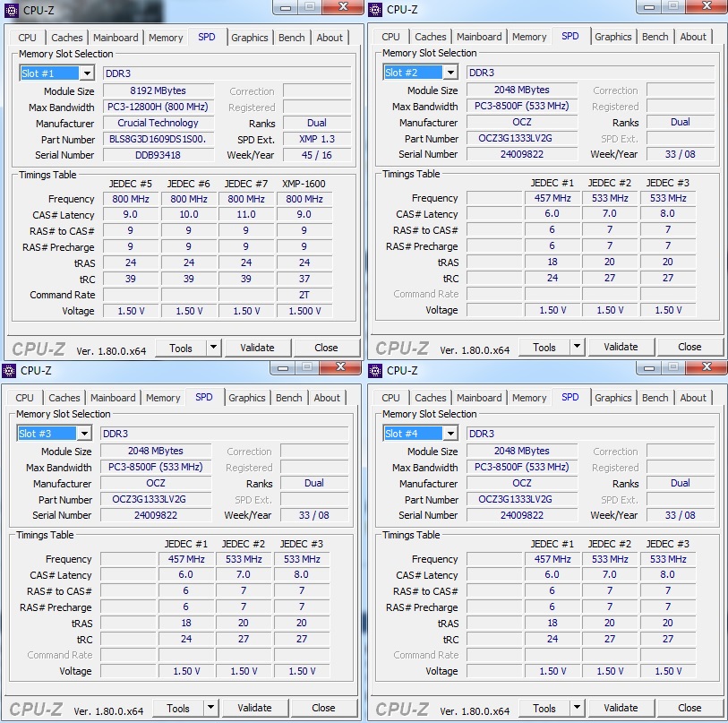The height and width of the screenshot is (723, 728).
Task: Click CPU-Z app icon in Slot #3 window title
Action: 9,371
